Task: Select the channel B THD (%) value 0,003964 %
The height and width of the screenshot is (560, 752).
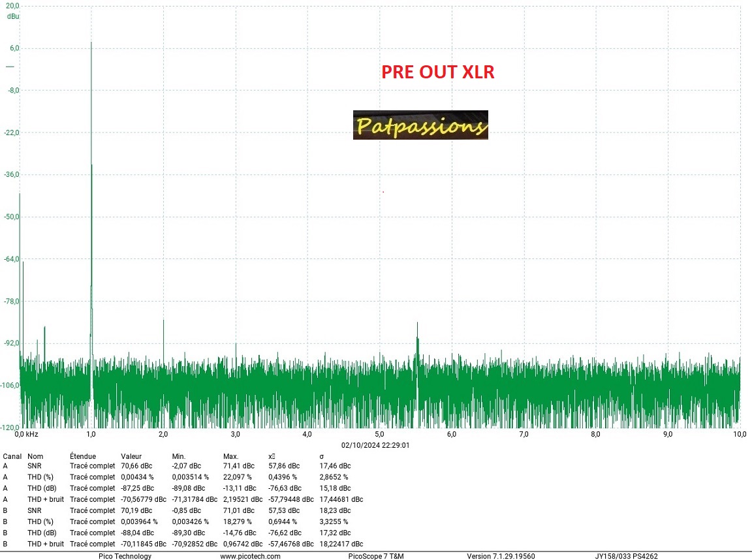Action: click(140, 521)
